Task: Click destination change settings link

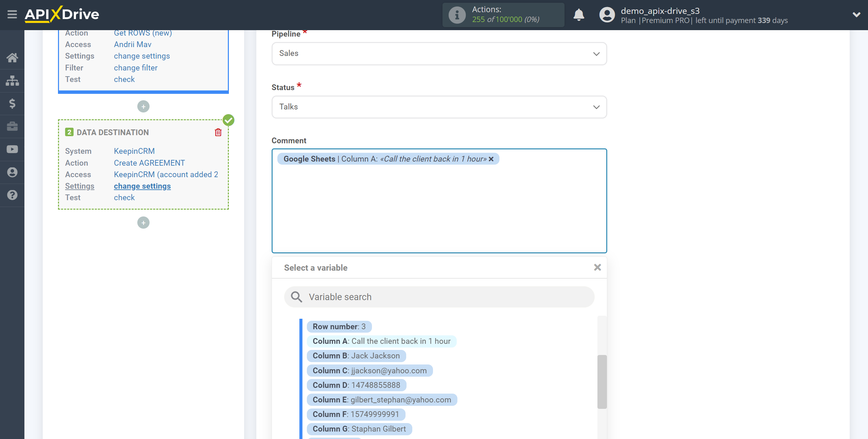Action: coord(142,186)
